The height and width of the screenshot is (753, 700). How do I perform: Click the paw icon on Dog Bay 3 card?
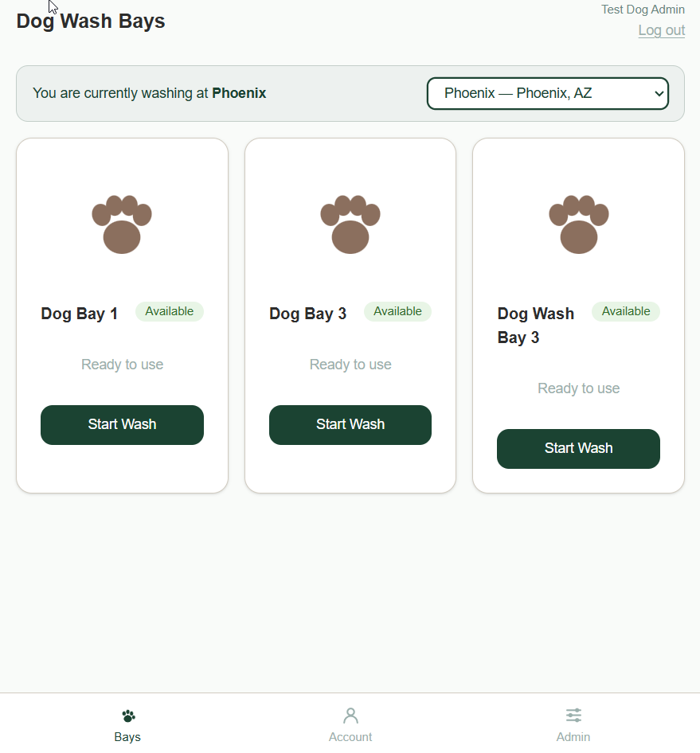tap(350, 224)
